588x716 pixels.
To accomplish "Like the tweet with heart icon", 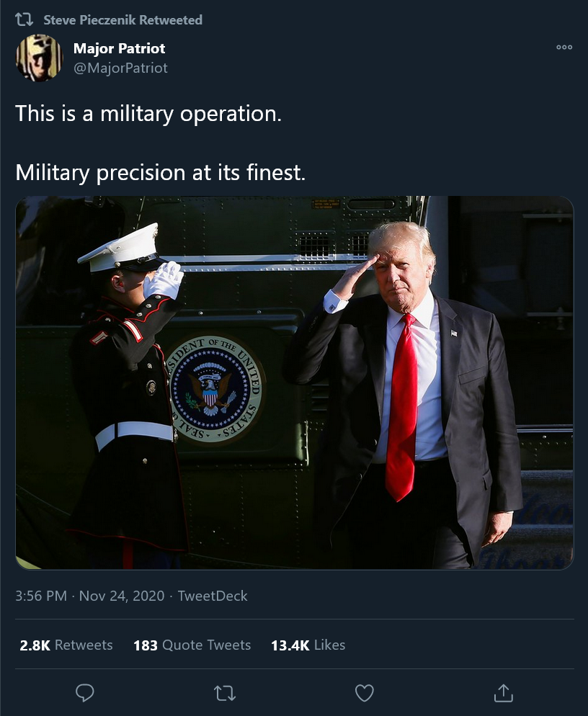I will 364,693.
